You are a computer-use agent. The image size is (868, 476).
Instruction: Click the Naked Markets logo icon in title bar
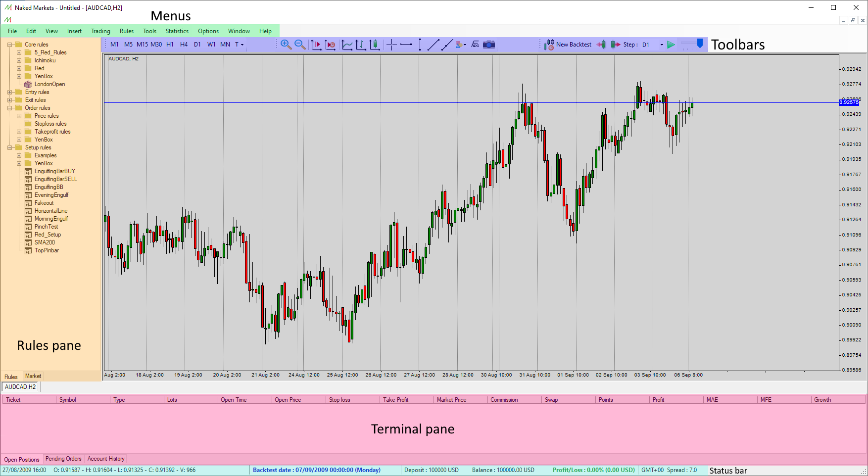pos(8,8)
